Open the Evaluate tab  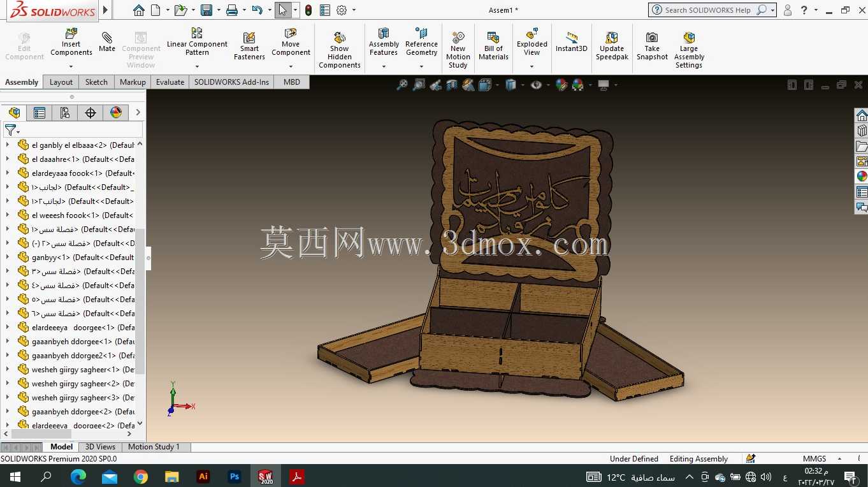pos(170,82)
